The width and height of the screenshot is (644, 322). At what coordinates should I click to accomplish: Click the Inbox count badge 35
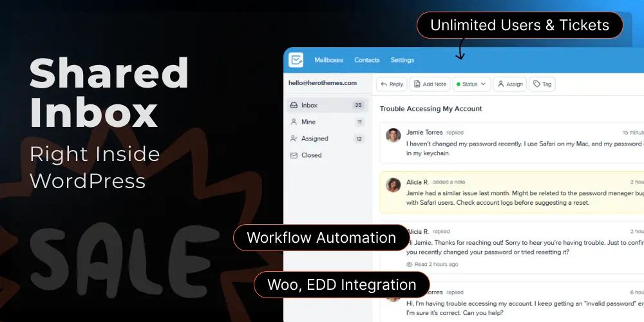tap(358, 105)
